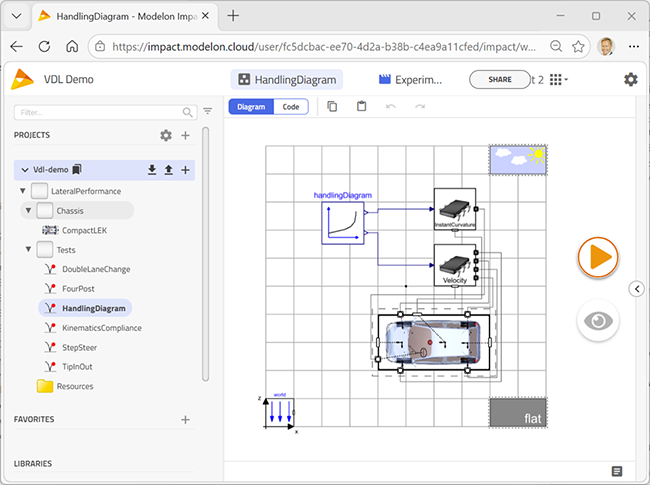Image resolution: width=650 pixels, height=485 pixels.
Task: Select the HandlingDiagram tab
Action: (x=286, y=80)
